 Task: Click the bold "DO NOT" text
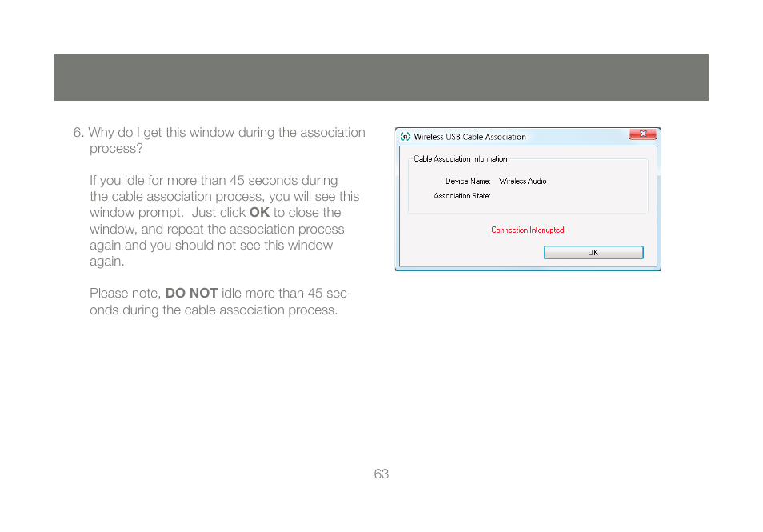191,293
